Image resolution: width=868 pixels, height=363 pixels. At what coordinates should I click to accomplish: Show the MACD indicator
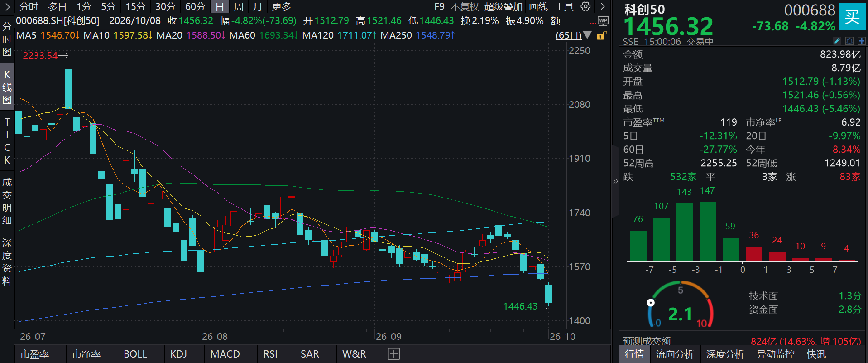pos(225,354)
